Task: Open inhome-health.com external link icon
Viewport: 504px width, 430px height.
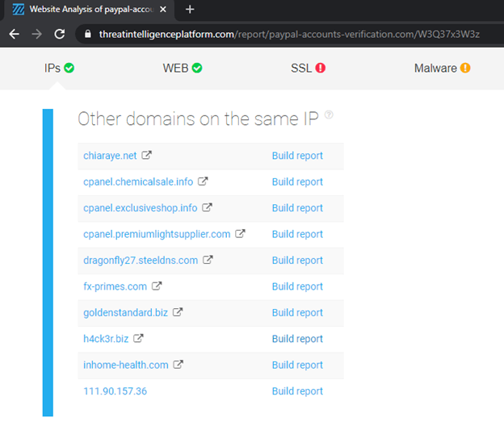Action: 178,365
